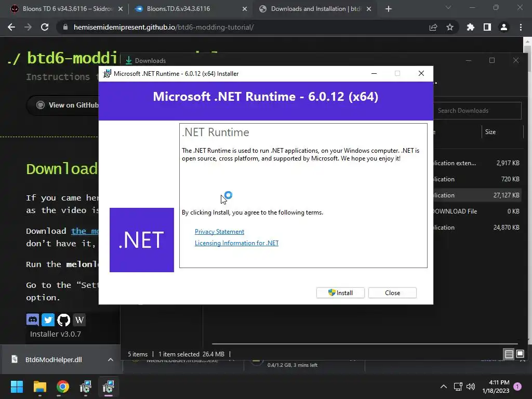Screen dimensions: 532x399
Task: Open Chrome three-dot menu
Action: 521,27
